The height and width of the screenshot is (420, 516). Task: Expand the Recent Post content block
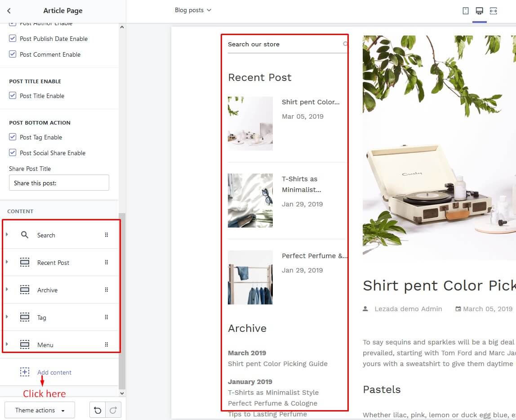(x=7, y=262)
